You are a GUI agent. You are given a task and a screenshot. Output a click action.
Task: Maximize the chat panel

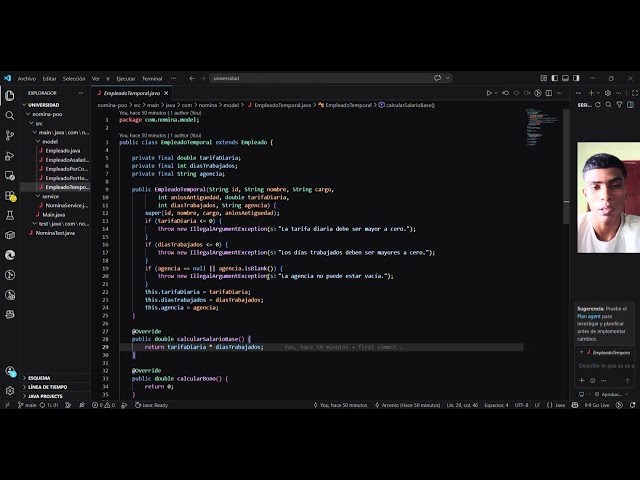tap(635, 93)
